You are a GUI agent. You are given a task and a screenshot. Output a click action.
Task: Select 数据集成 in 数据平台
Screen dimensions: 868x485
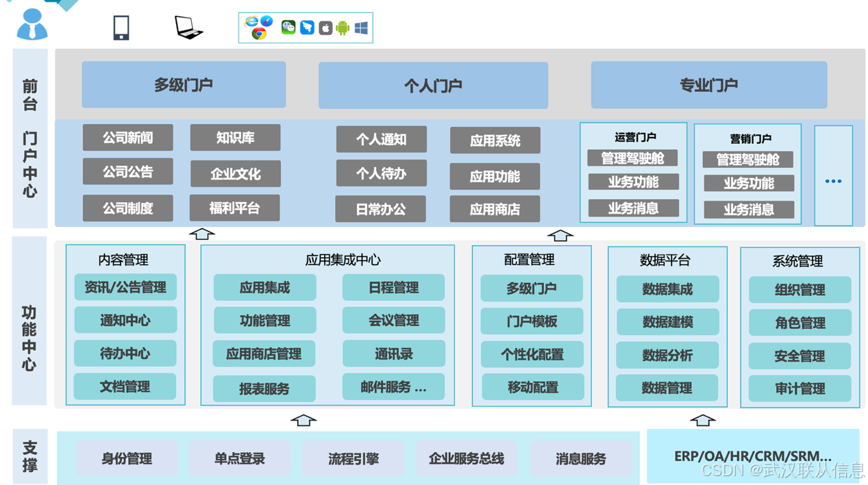(668, 289)
